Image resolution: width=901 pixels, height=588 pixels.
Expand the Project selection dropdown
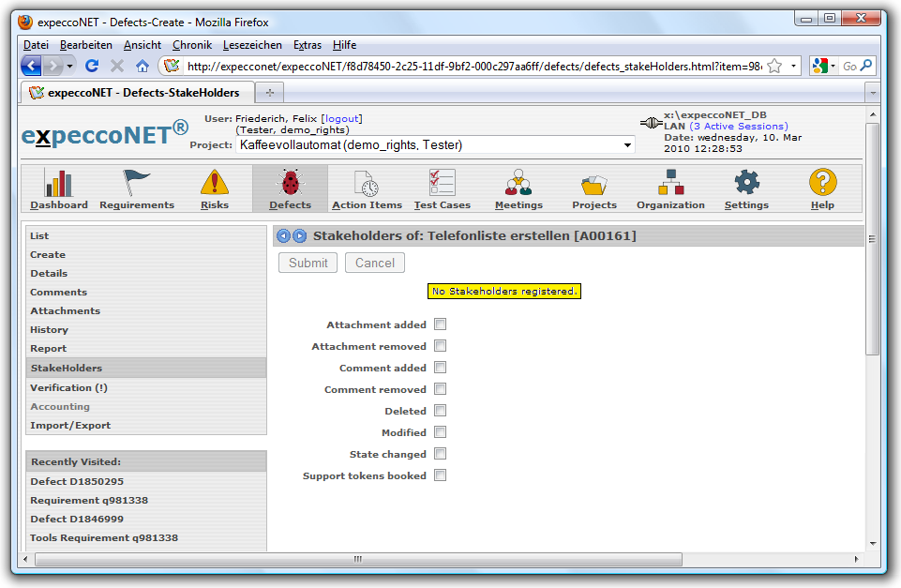(627, 145)
